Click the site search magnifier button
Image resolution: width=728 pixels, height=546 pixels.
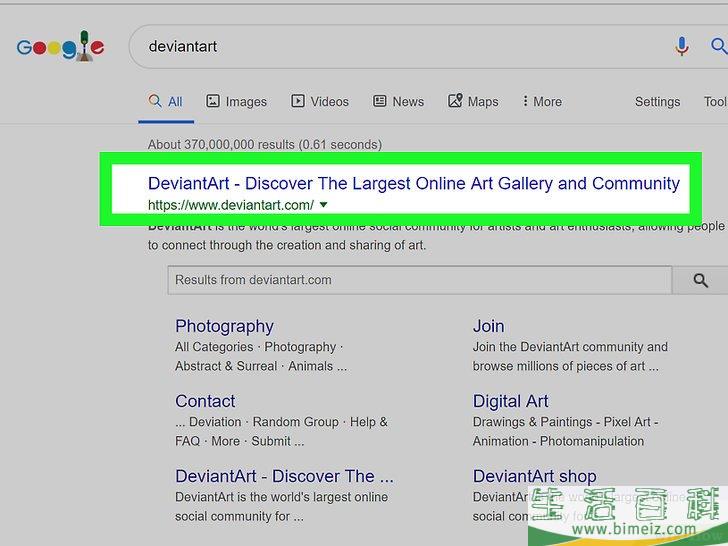click(x=700, y=280)
